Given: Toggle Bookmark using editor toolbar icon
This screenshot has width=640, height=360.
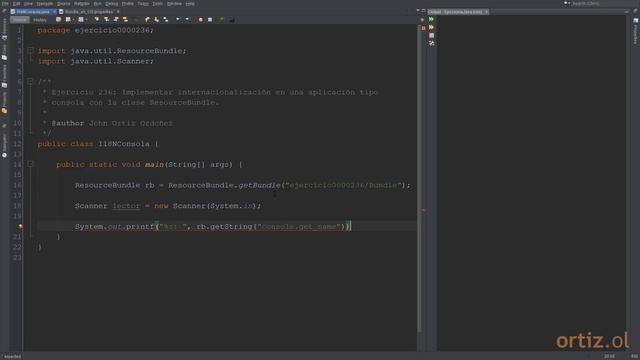Looking at the screenshot, I should tap(166, 20).
